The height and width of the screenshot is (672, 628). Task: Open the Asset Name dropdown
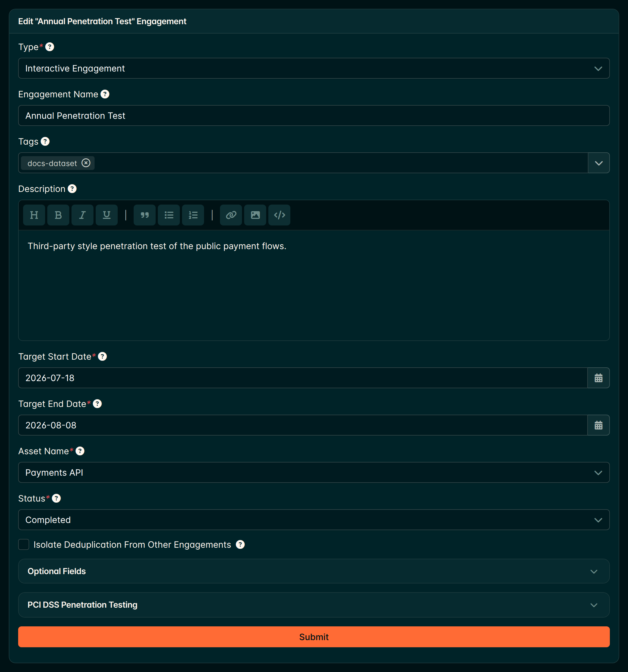[x=314, y=473]
